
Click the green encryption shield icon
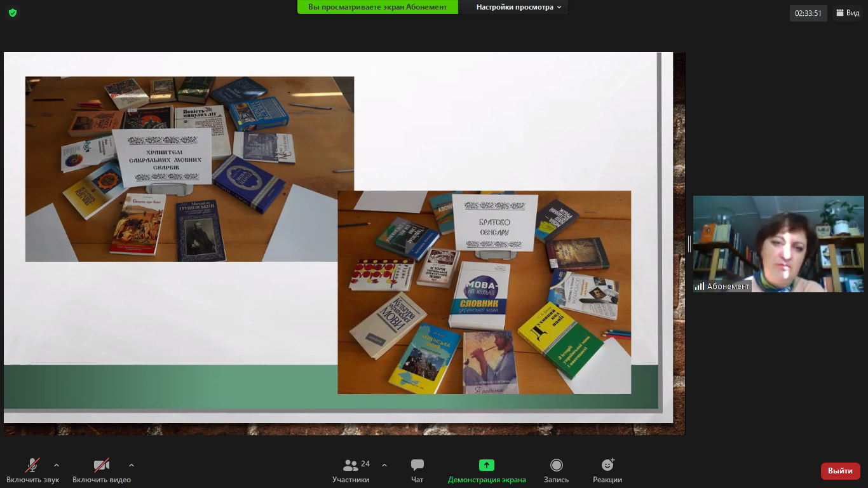click(x=13, y=13)
